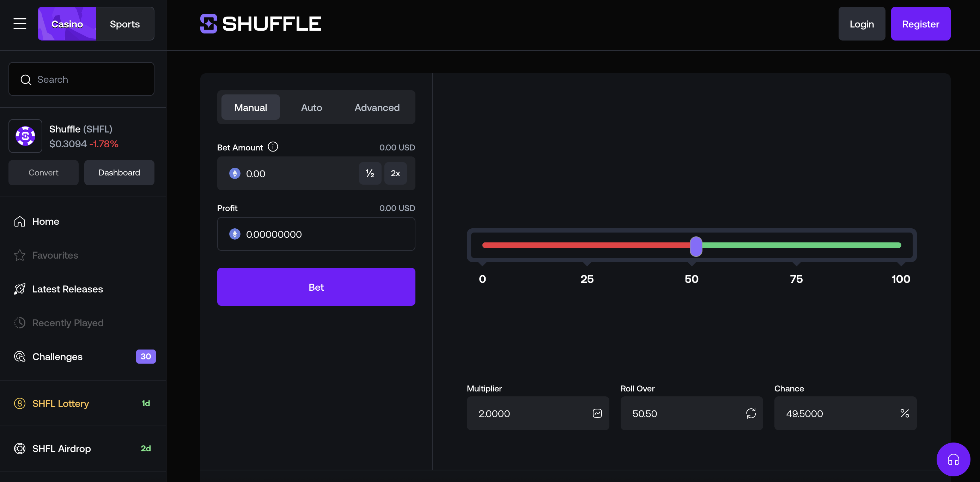
Task: Switch to Sports mode
Action: (x=125, y=24)
